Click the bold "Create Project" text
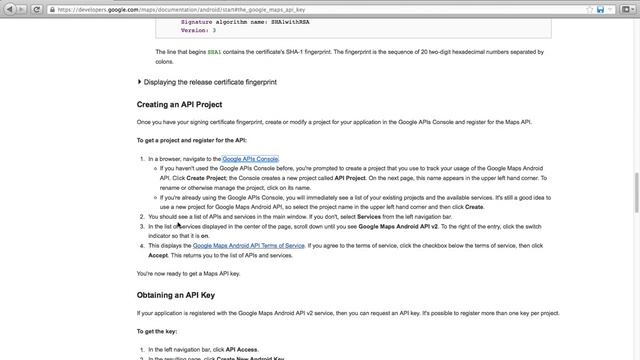Screen dimensions: 640x360 click(206, 178)
